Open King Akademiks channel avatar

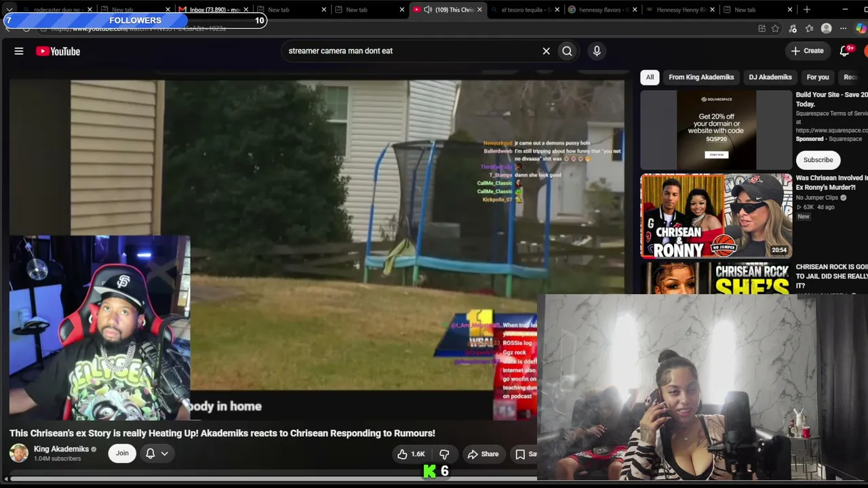tap(19, 453)
